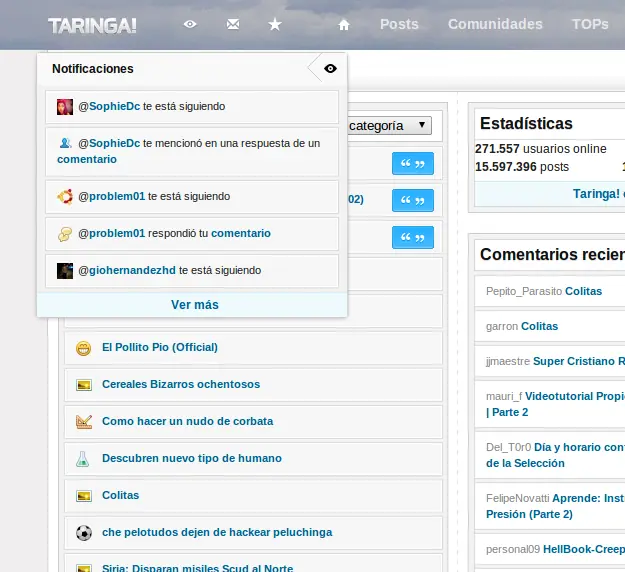Open 'Siria: Disparan misiles Scud' post
625x572 pixels.
[198, 568]
